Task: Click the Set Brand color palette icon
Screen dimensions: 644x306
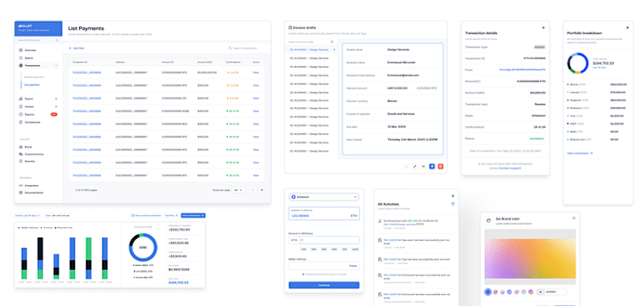Action: click(489, 220)
